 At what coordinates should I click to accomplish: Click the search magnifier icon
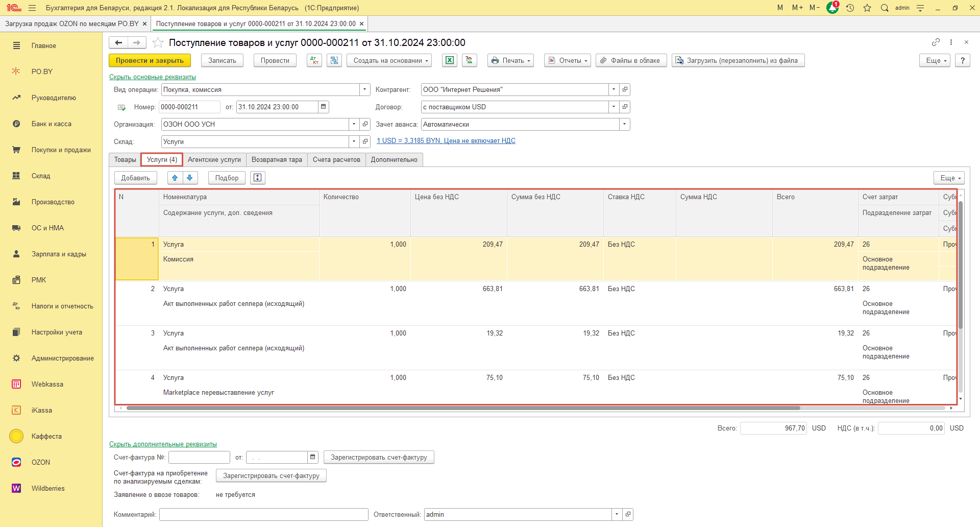click(885, 8)
